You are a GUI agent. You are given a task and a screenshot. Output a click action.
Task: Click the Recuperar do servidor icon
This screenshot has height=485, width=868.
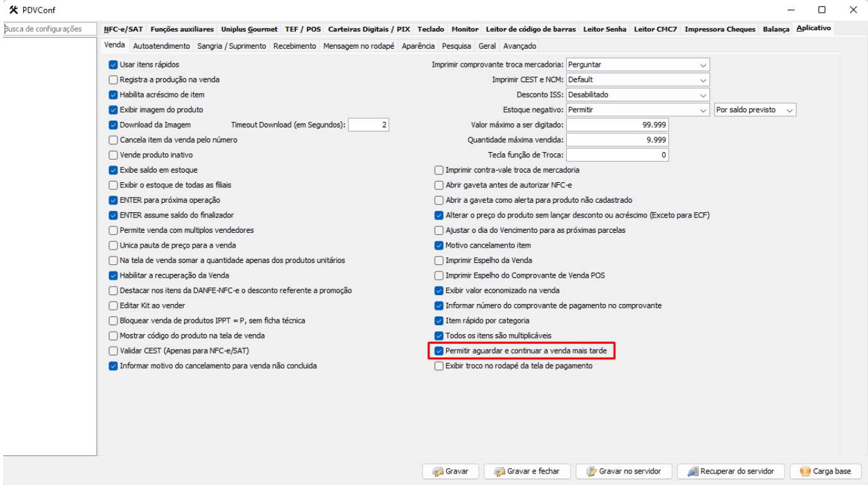pos(693,472)
